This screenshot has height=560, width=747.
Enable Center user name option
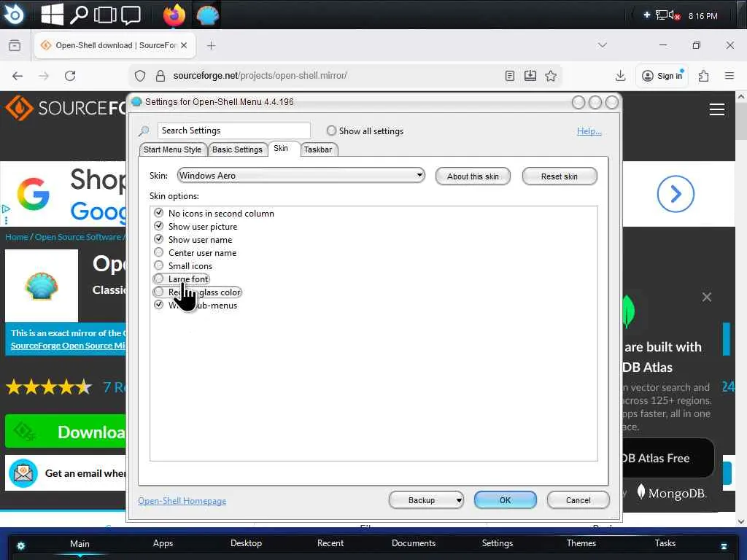point(158,252)
